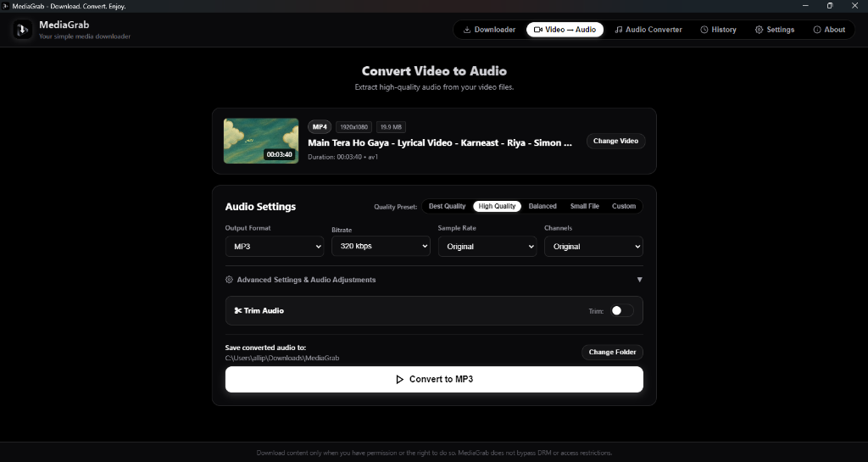Viewport: 868px width, 462px height.
Task: Click the 00:03:40 duration overlay on thumbnail
Action: (279, 155)
